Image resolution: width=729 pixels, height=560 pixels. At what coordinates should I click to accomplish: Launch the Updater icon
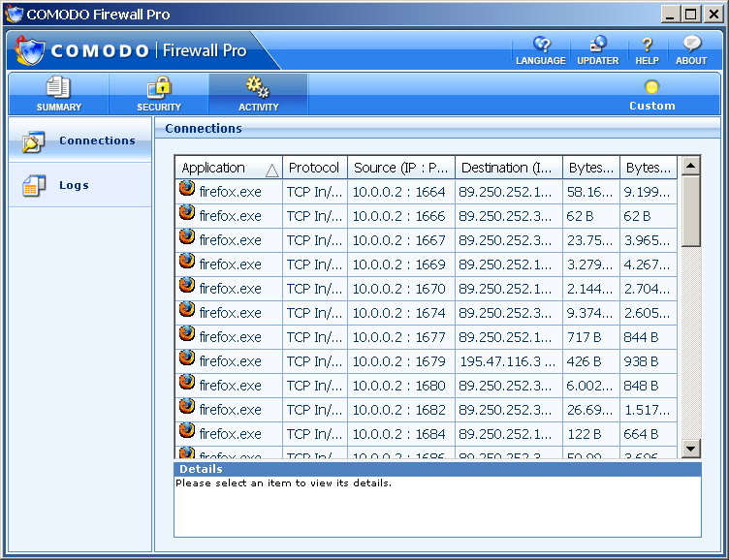coord(598,45)
